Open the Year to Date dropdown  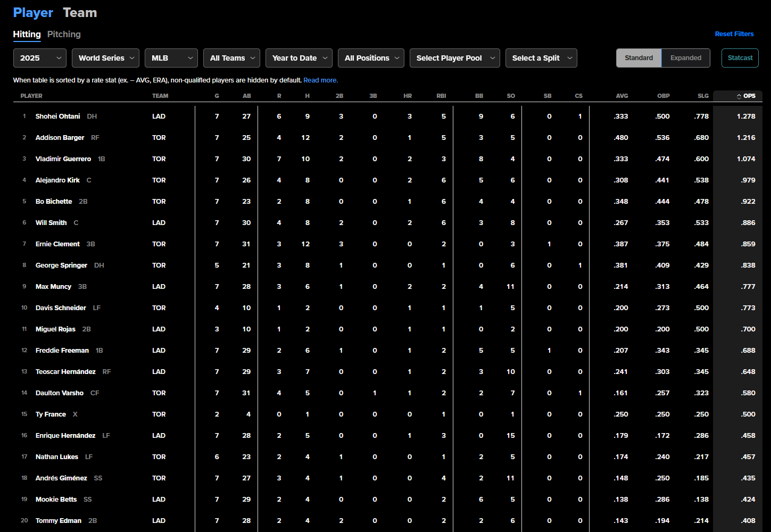coord(299,58)
